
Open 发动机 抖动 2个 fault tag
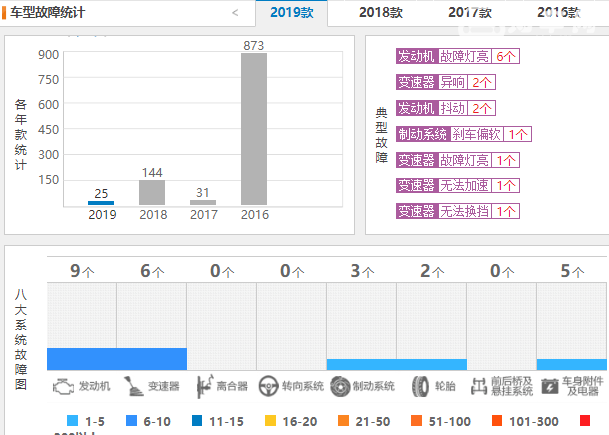pos(446,108)
